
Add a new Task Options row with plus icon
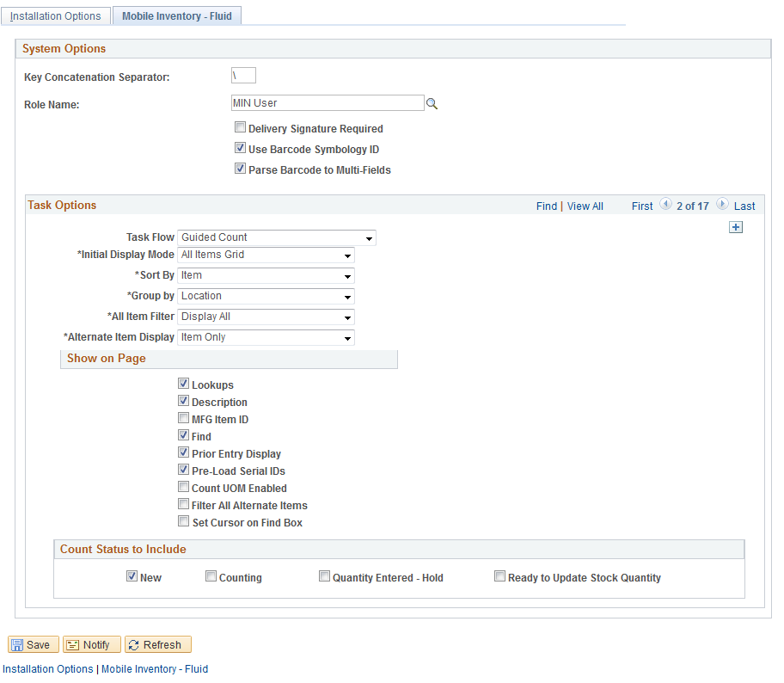[x=736, y=227]
